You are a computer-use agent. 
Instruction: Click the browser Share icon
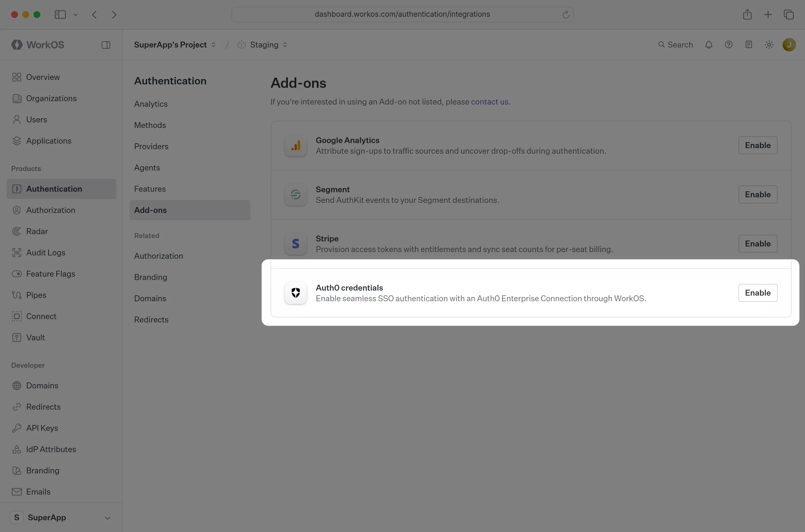pyautogui.click(x=747, y=15)
